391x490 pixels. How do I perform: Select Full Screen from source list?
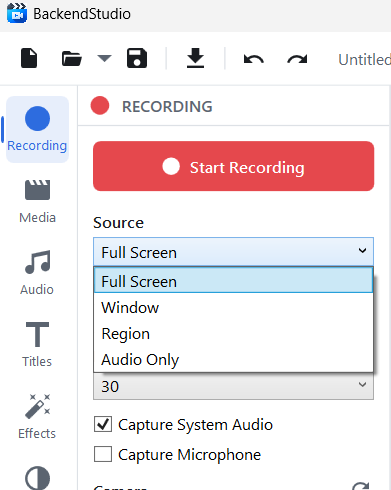[x=233, y=281]
